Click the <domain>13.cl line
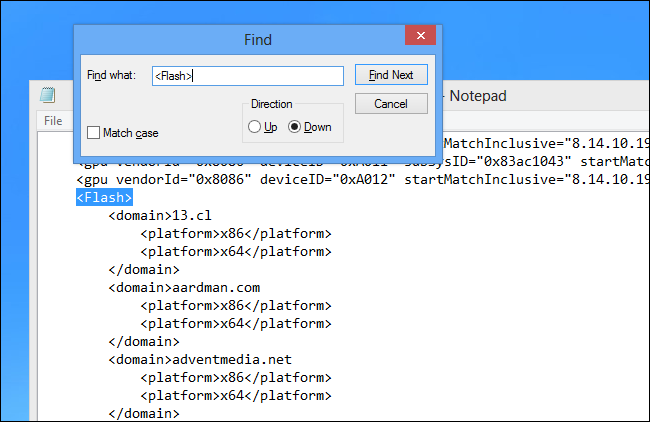 tap(160, 216)
